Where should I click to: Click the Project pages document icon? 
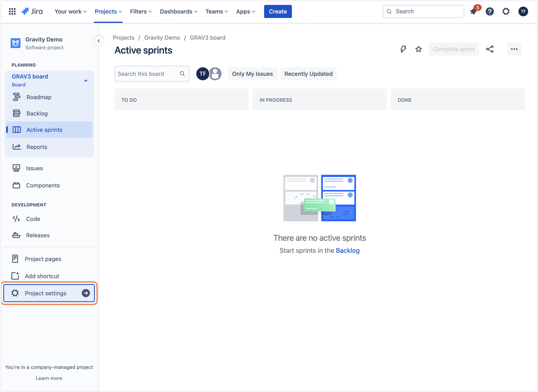coord(15,259)
